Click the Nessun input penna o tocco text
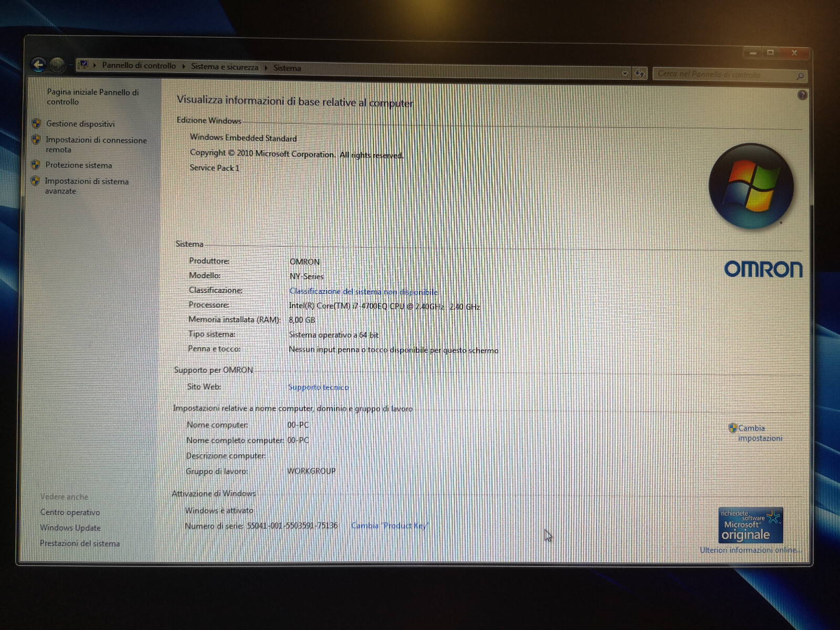 tap(394, 350)
